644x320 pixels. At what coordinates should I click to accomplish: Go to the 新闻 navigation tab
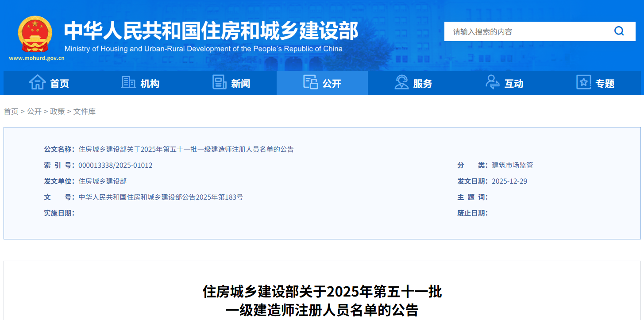point(241,84)
